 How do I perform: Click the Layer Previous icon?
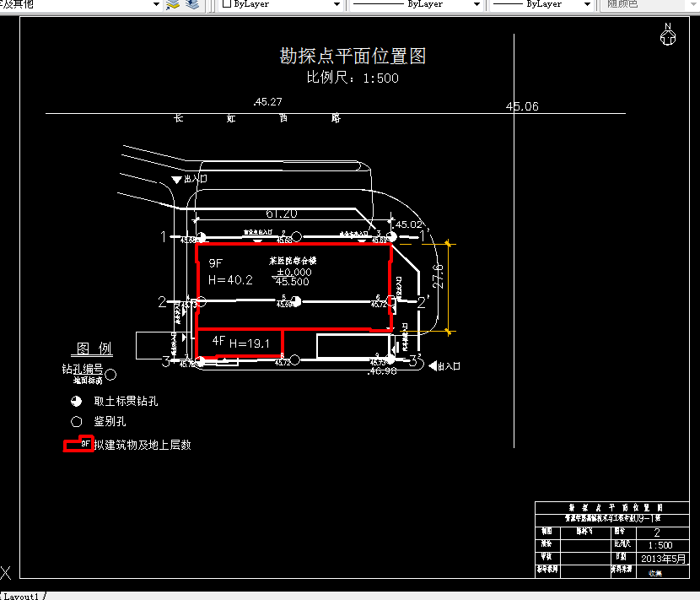click(x=192, y=4)
